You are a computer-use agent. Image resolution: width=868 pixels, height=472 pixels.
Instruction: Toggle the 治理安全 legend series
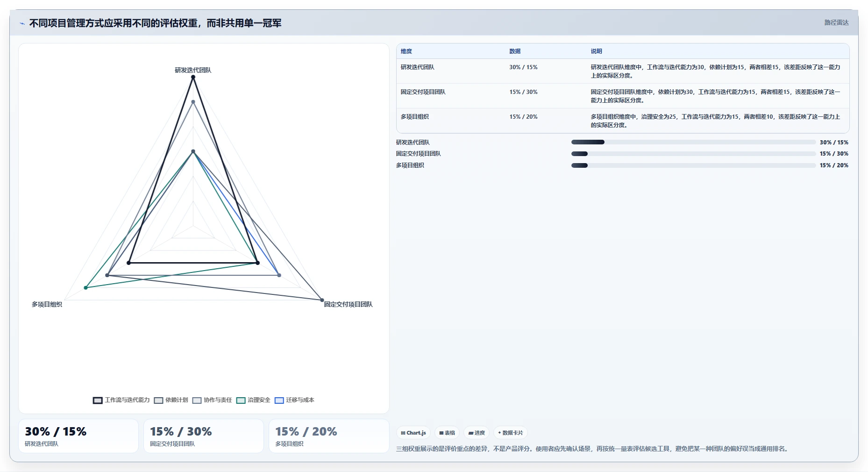pos(253,400)
